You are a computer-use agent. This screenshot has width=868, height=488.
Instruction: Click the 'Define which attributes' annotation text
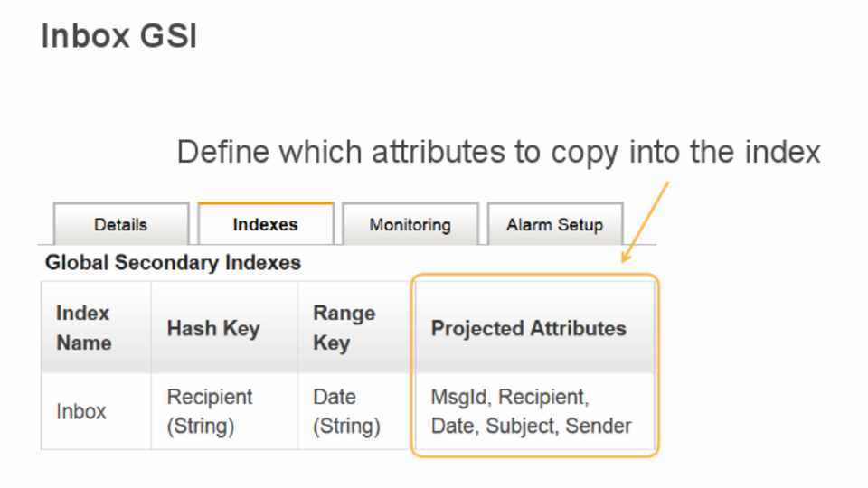point(498,151)
